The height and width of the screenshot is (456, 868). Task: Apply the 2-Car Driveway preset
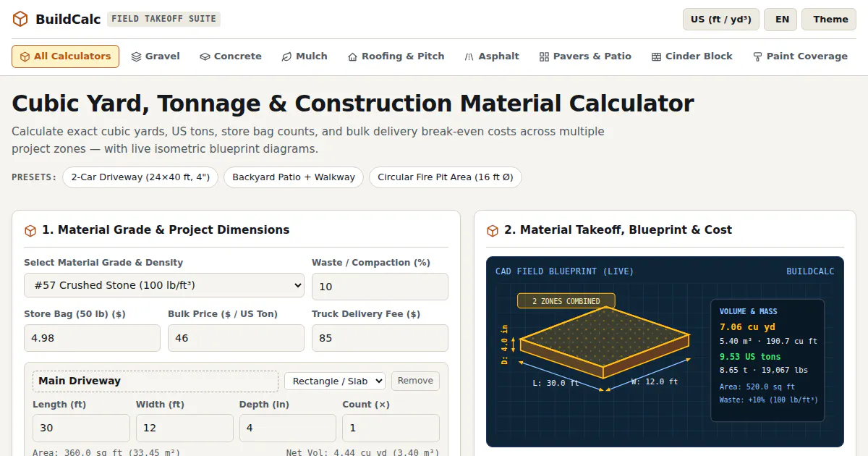[x=140, y=177]
